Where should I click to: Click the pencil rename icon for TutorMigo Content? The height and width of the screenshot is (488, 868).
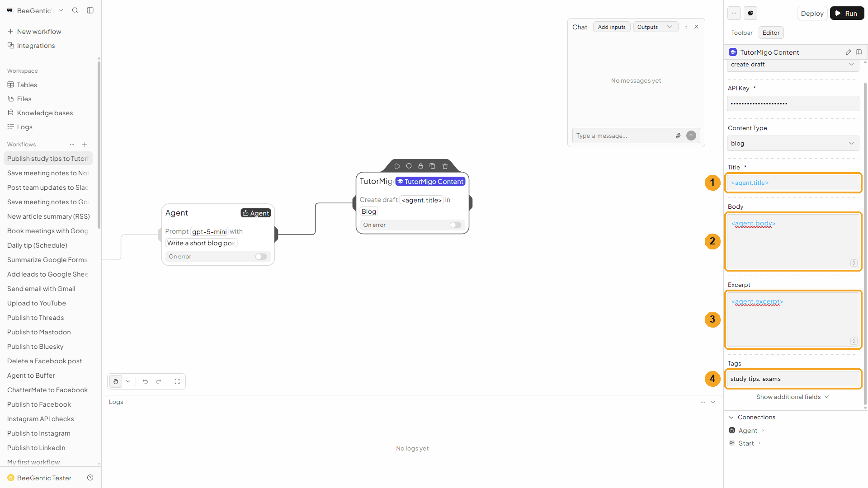tap(849, 52)
